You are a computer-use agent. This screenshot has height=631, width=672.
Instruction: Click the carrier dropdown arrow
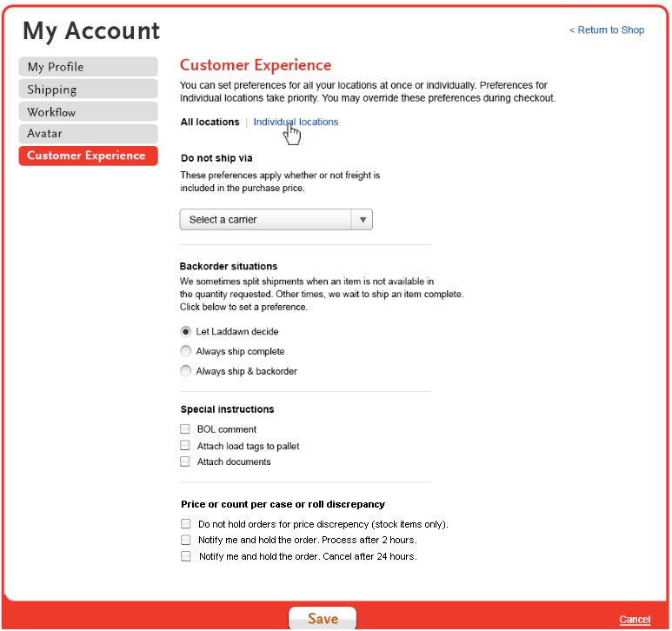[x=363, y=220]
